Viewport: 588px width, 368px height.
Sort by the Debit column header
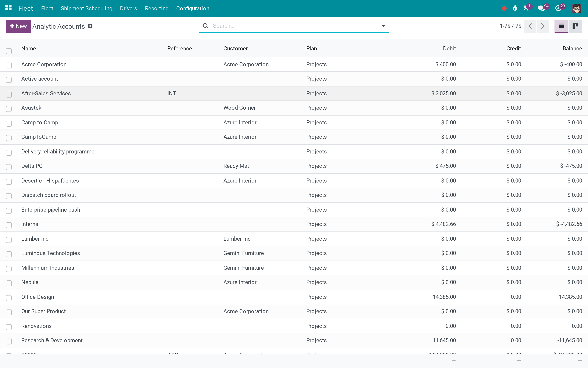pyautogui.click(x=449, y=48)
